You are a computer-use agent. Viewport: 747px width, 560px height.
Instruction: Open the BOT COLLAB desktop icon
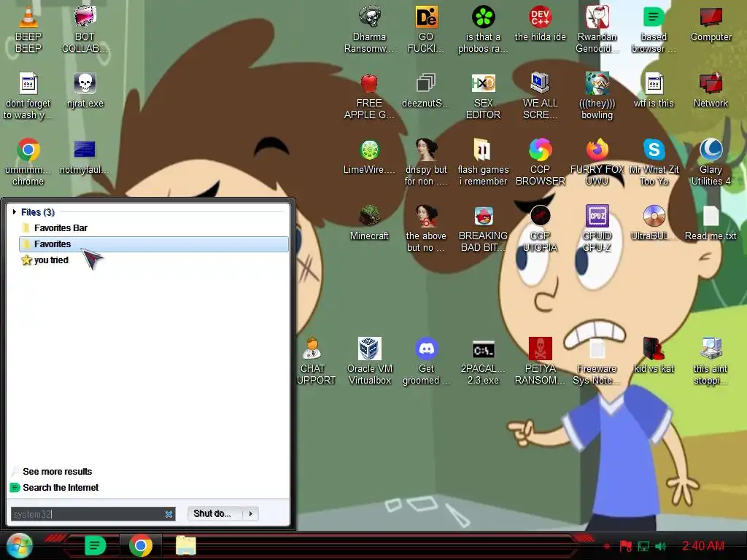[x=85, y=17]
